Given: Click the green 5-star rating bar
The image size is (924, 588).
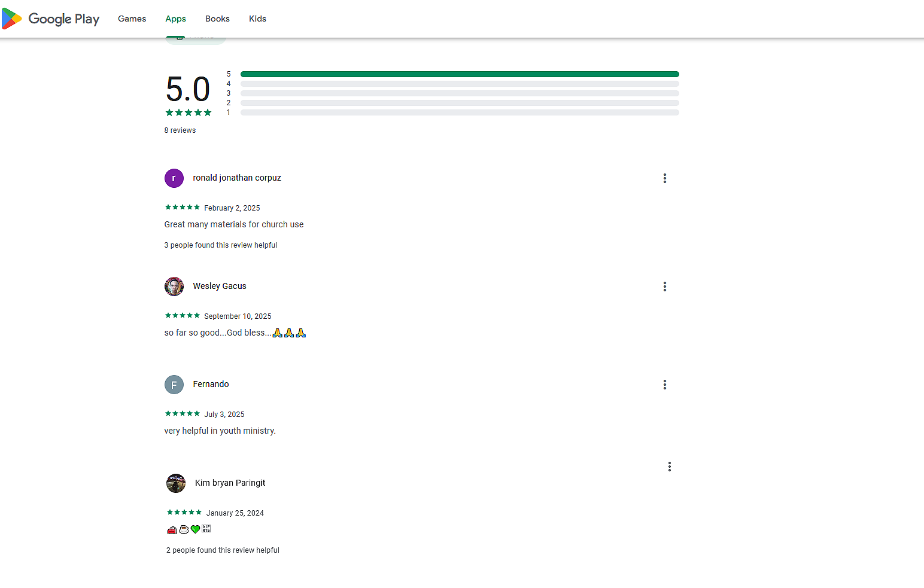Looking at the screenshot, I should pyautogui.click(x=459, y=74).
